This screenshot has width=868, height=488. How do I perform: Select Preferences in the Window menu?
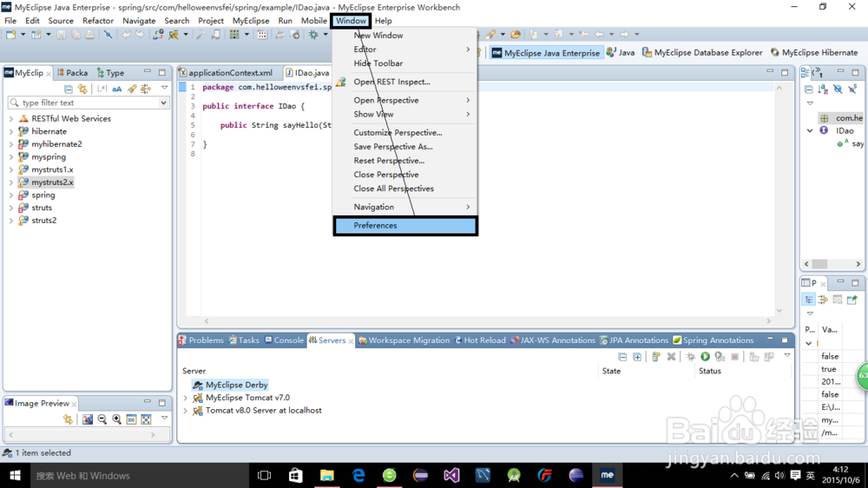pos(405,226)
